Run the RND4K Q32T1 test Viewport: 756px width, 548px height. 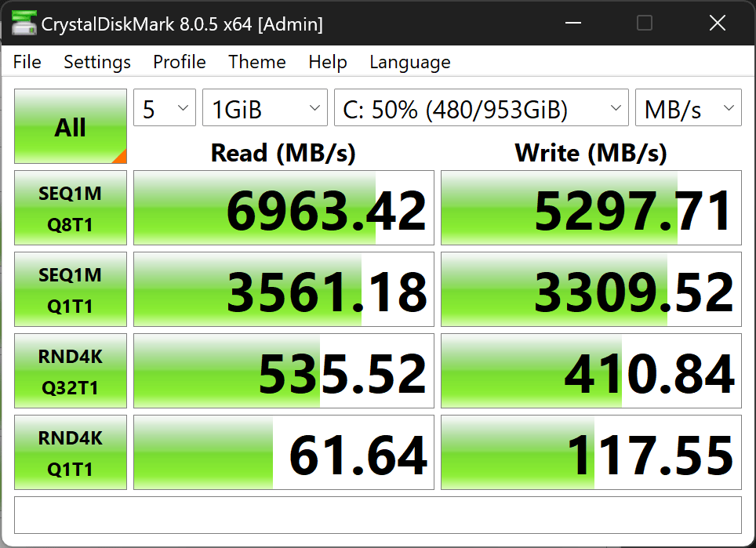[71, 371]
